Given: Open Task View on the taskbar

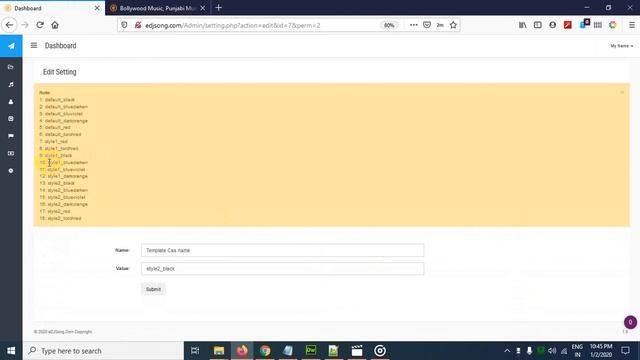Looking at the screenshot, I should coord(195,351).
